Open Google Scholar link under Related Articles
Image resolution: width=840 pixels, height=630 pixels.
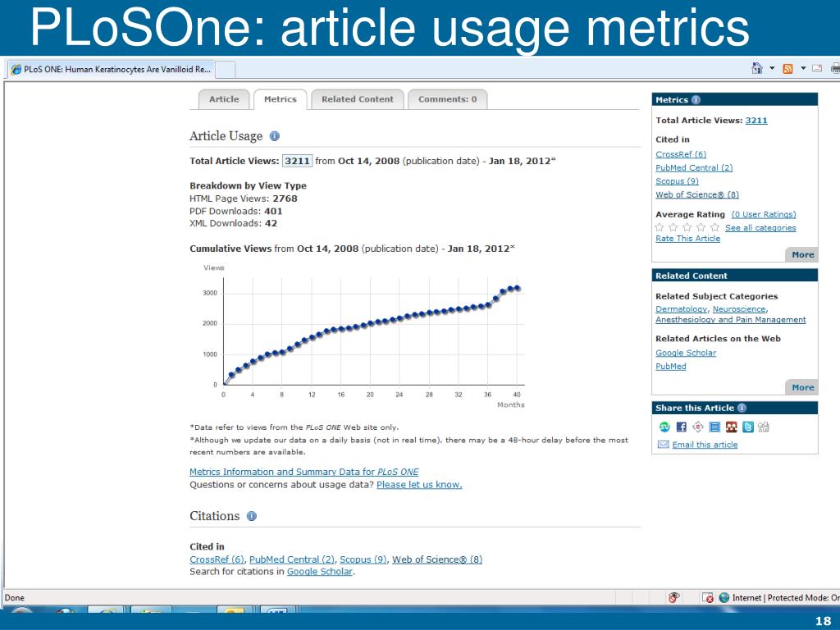pos(686,353)
